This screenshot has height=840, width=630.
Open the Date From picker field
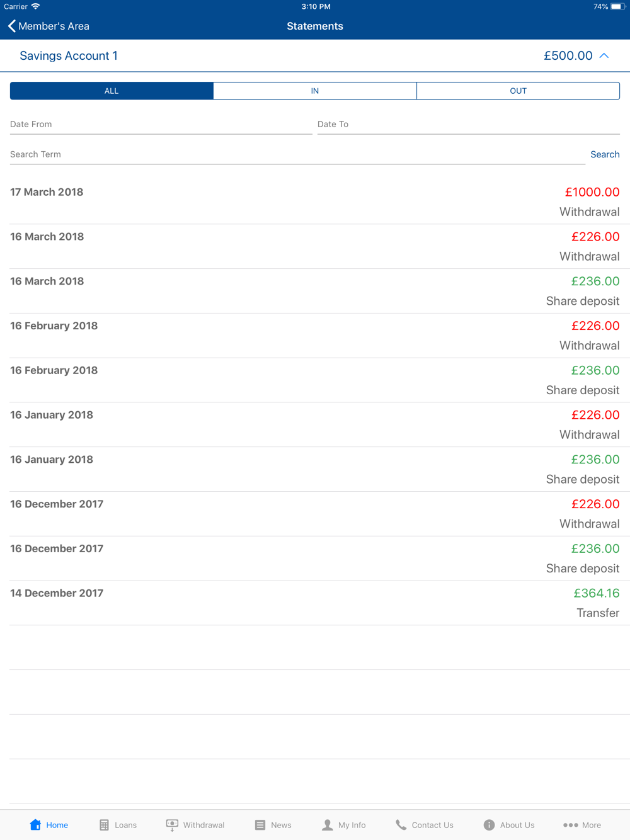[161, 125]
